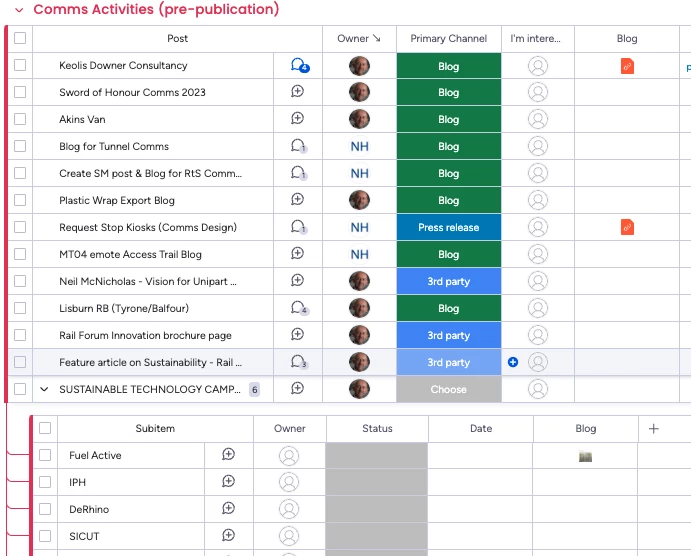The image size is (691, 556).
Task: Click the subitem Status column header
Action: 377,429
